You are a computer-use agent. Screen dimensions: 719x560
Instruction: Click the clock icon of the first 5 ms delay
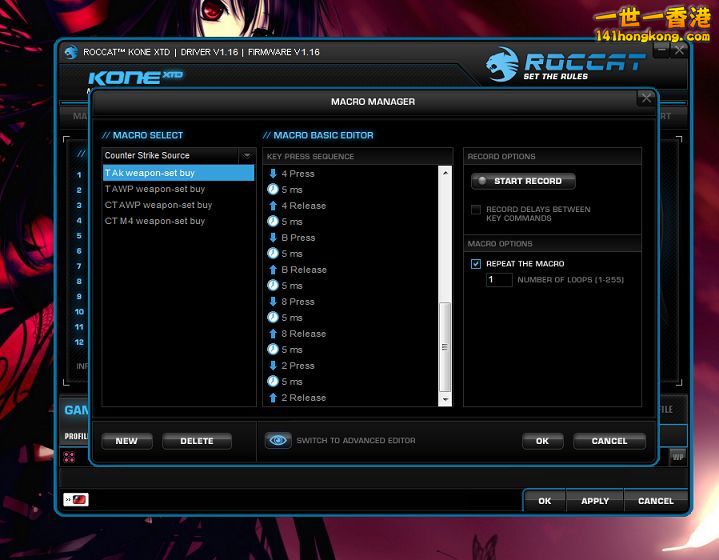273,189
